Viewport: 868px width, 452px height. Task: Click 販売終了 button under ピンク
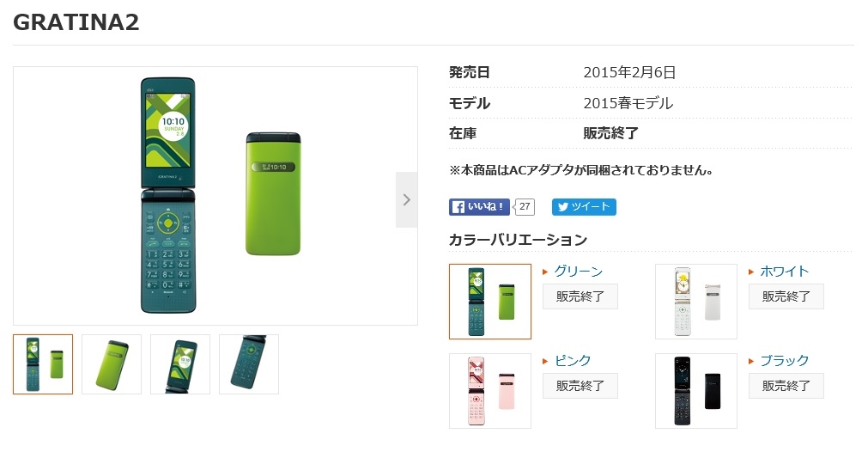point(580,387)
